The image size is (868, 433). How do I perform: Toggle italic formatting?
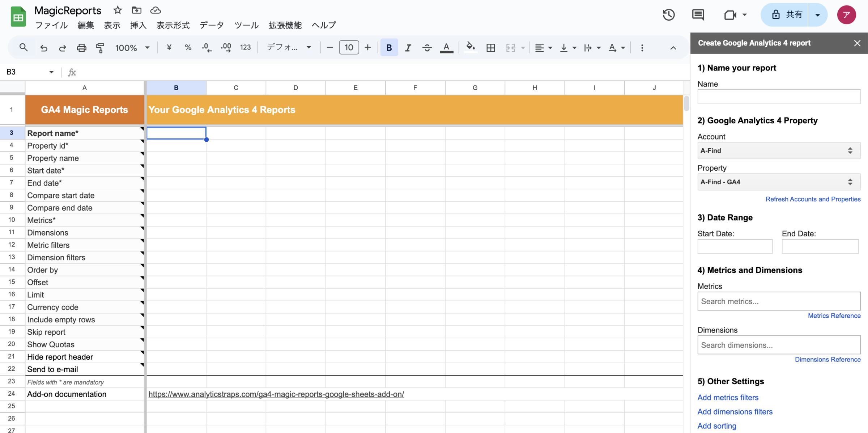pos(408,48)
